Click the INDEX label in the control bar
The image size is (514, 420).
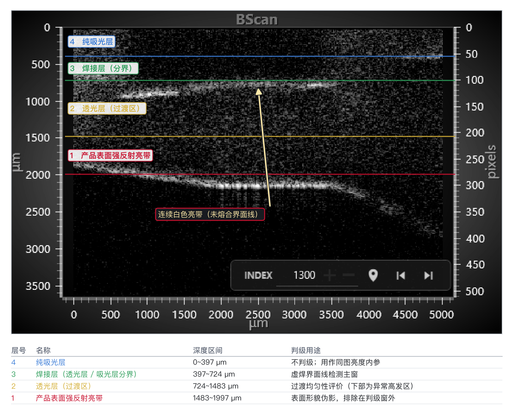click(x=258, y=275)
